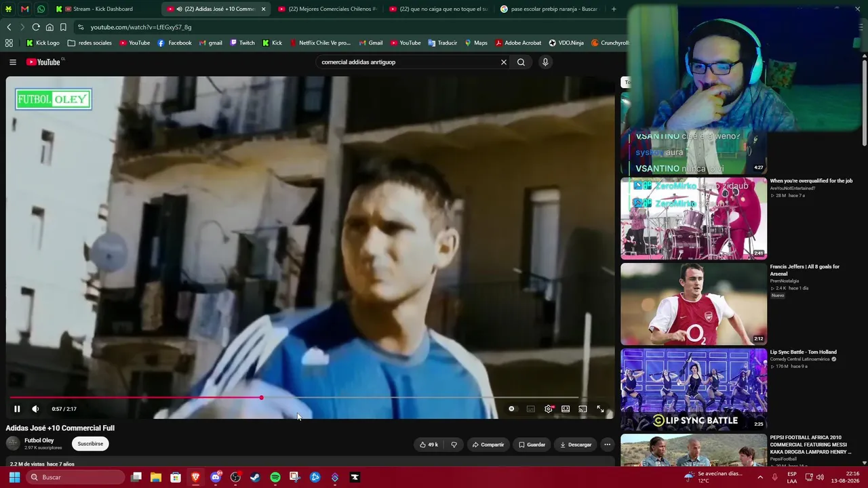Close the Adidas José +10 tab
The image size is (868, 488).
point(263,9)
